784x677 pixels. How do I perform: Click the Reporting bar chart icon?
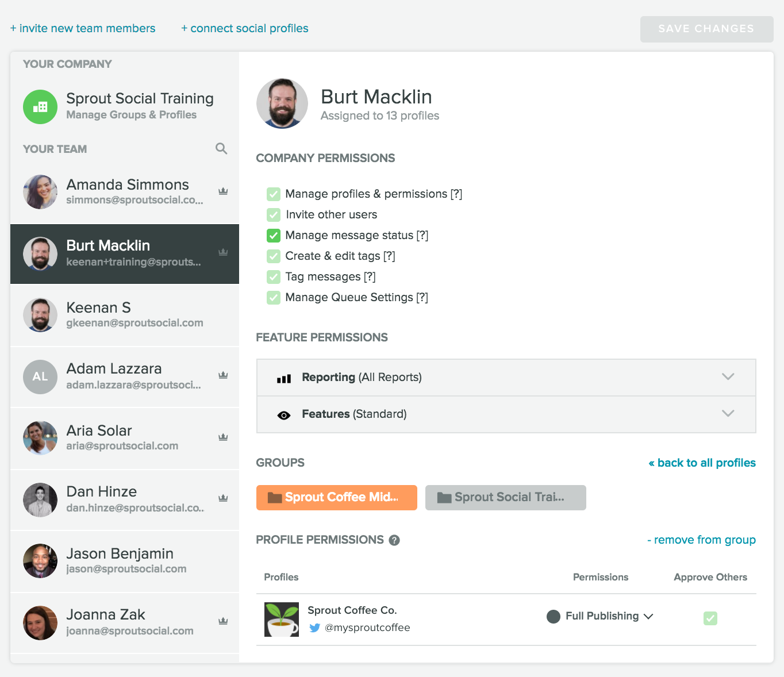(284, 379)
